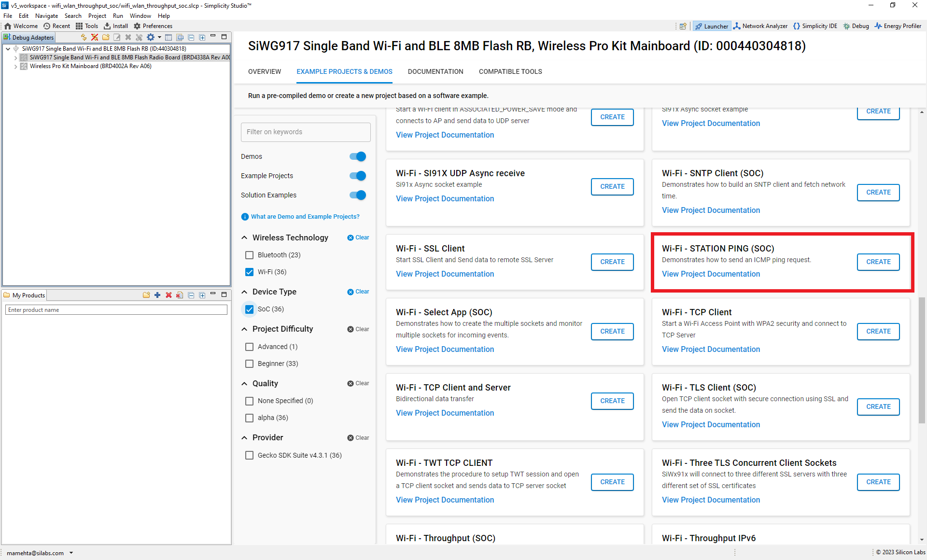Click the Tools menu icon
The image size is (927, 560).
click(79, 26)
